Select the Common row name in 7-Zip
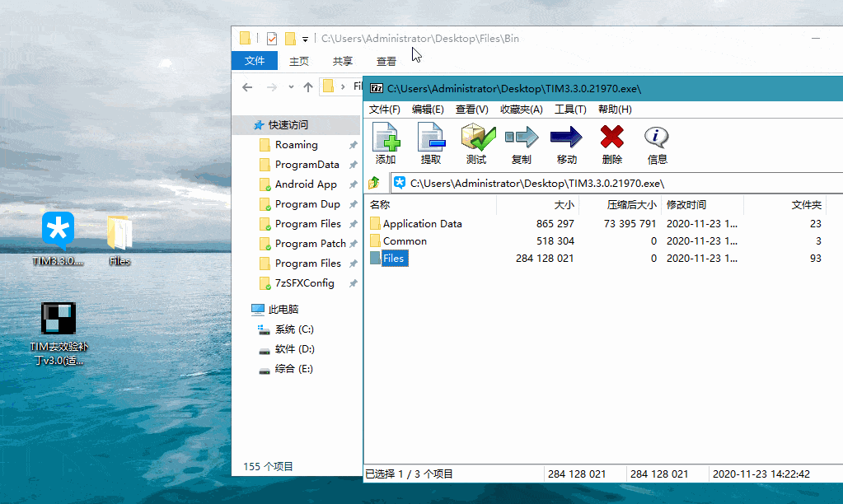Image resolution: width=843 pixels, height=504 pixels. [405, 240]
